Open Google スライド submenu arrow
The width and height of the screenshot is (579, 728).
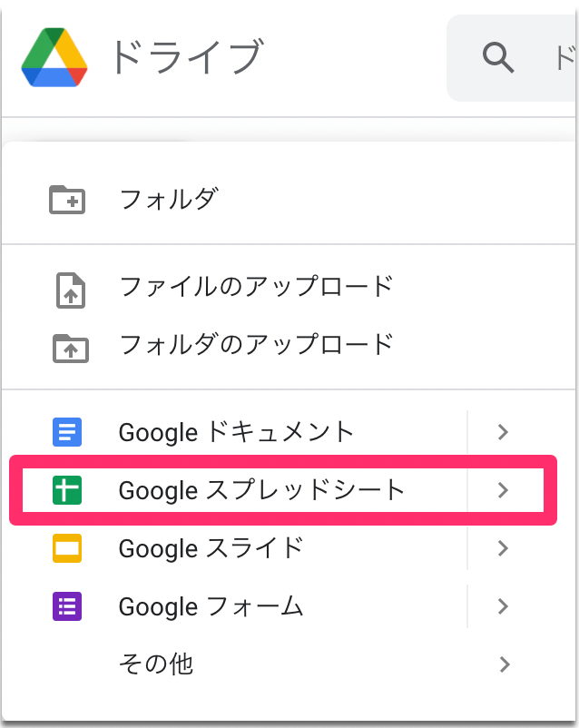coord(503,548)
